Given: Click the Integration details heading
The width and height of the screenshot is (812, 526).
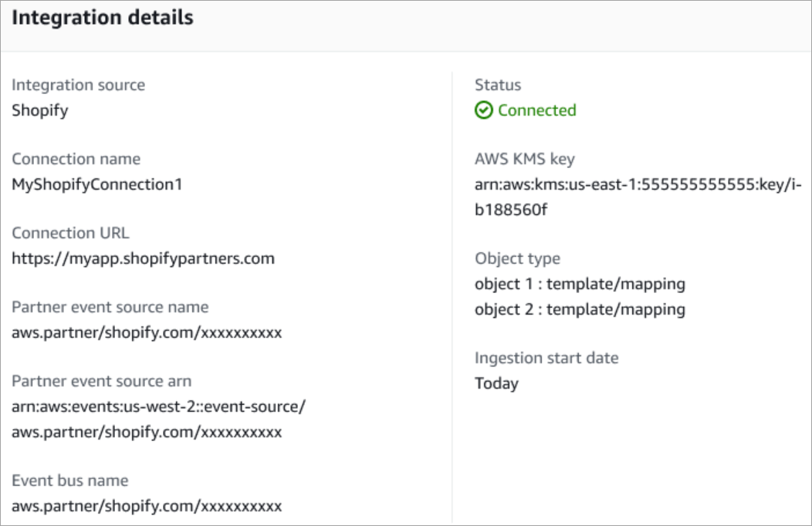Looking at the screenshot, I should point(103,19).
